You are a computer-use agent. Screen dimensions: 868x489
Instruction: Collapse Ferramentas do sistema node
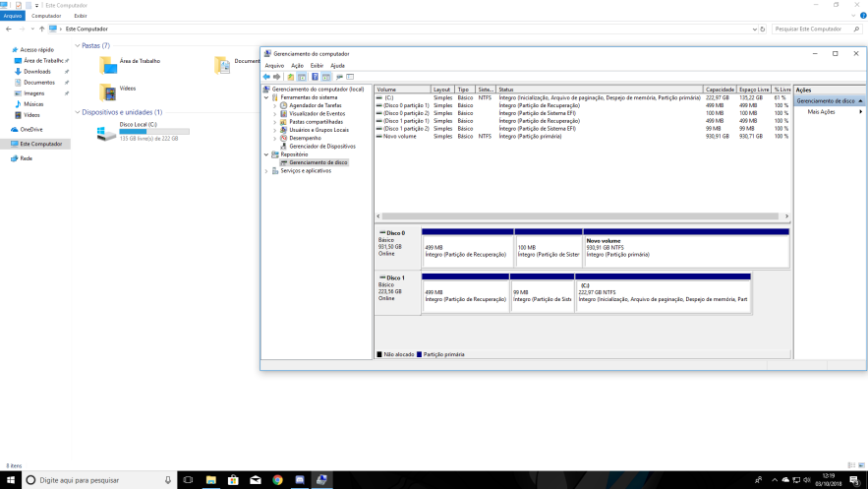pyautogui.click(x=266, y=97)
